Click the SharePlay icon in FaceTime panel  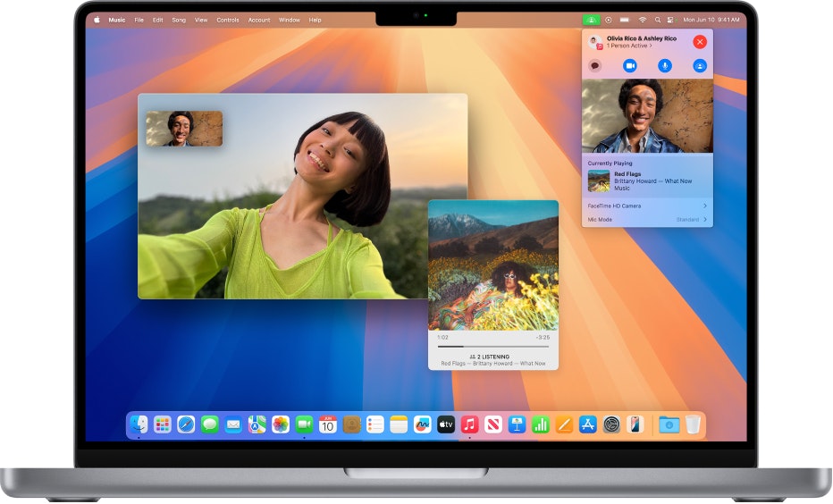pos(700,65)
